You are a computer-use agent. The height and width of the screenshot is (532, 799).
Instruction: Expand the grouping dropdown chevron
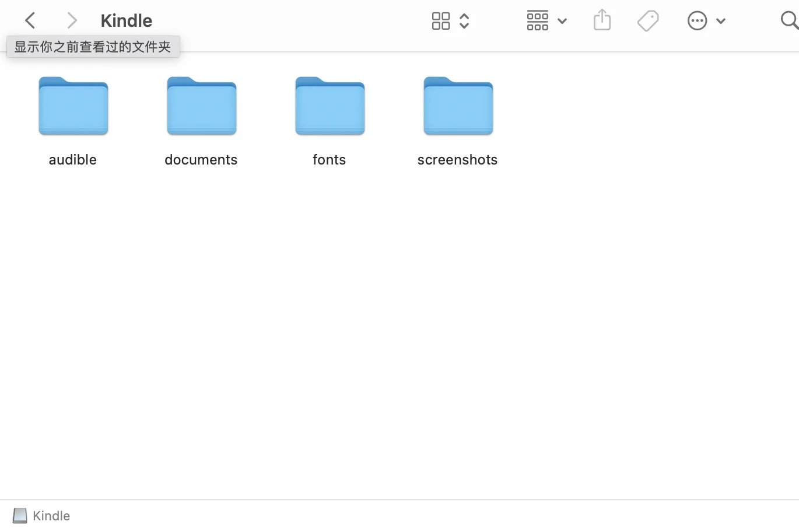pyautogui.click(x=562, y=21)
